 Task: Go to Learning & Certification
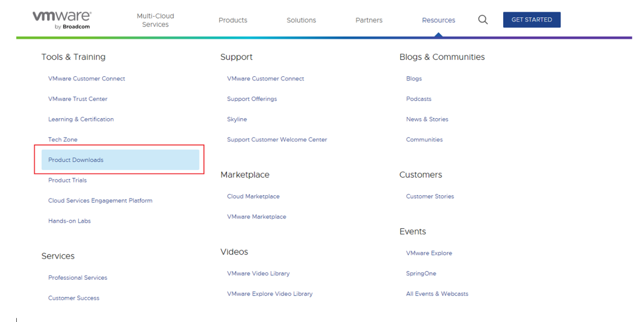coord(81,119)
